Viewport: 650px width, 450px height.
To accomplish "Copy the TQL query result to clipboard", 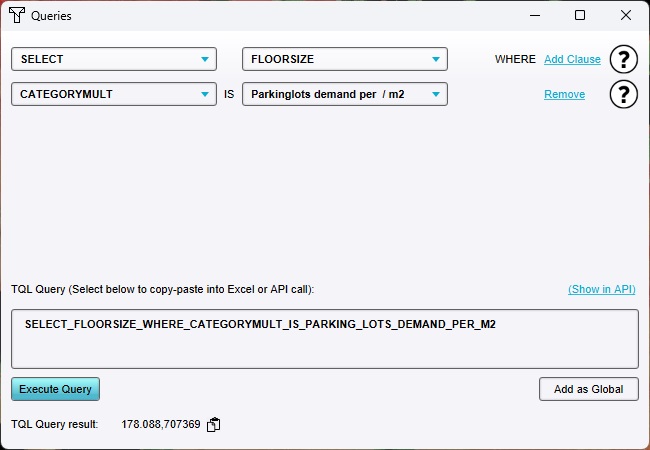I will tap(213, 424).
